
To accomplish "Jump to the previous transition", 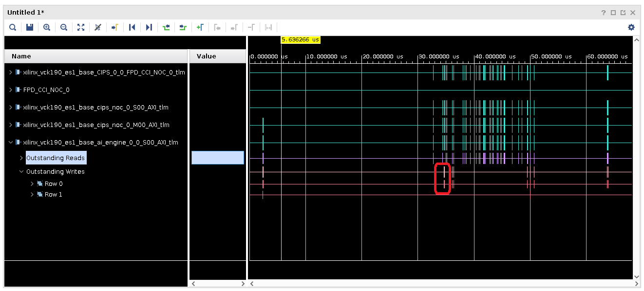I will coord(166,27).
